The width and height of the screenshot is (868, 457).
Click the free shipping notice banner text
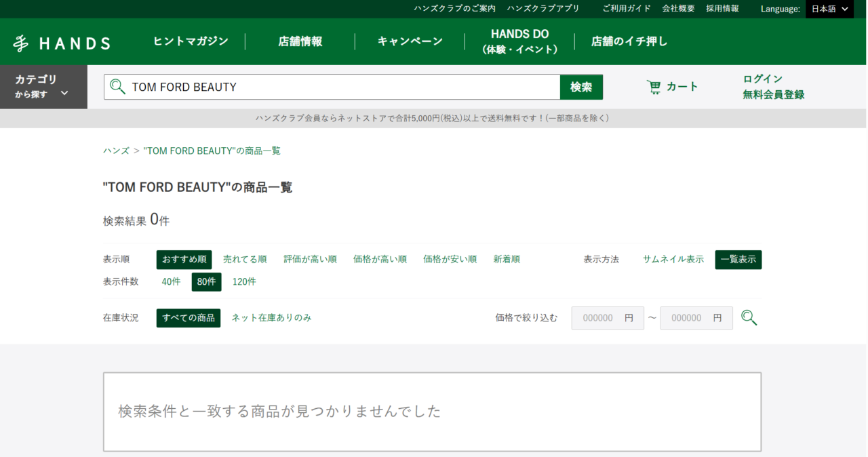click(433, 118)
